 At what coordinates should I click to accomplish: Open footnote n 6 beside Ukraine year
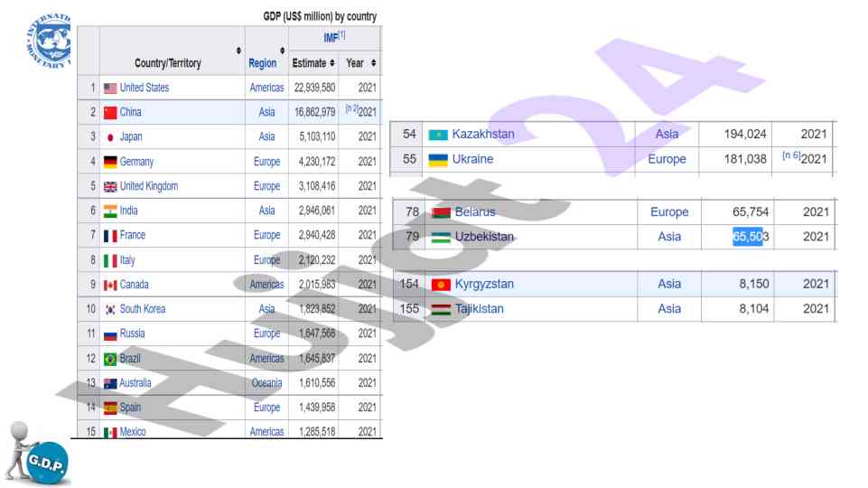tap(791, 155)
